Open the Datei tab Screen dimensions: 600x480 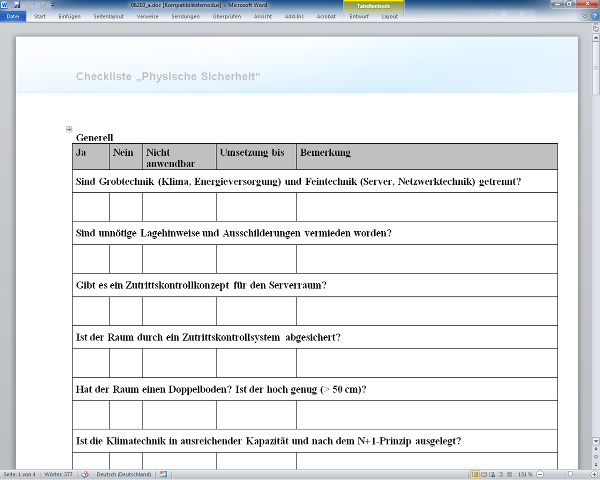pos(13,17)
